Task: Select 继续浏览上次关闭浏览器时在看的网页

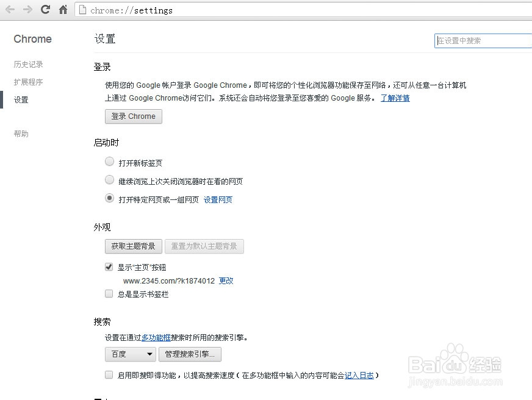Action: [x=109, y=179]
